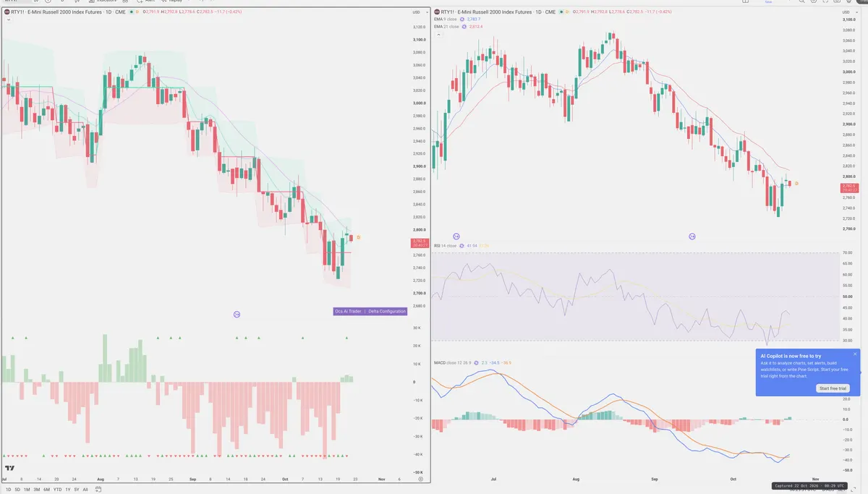Click the icon beside EMA 21 value
Image resolution: width=868 pixels, height=494 pixels.
click(x=464, y=26)
